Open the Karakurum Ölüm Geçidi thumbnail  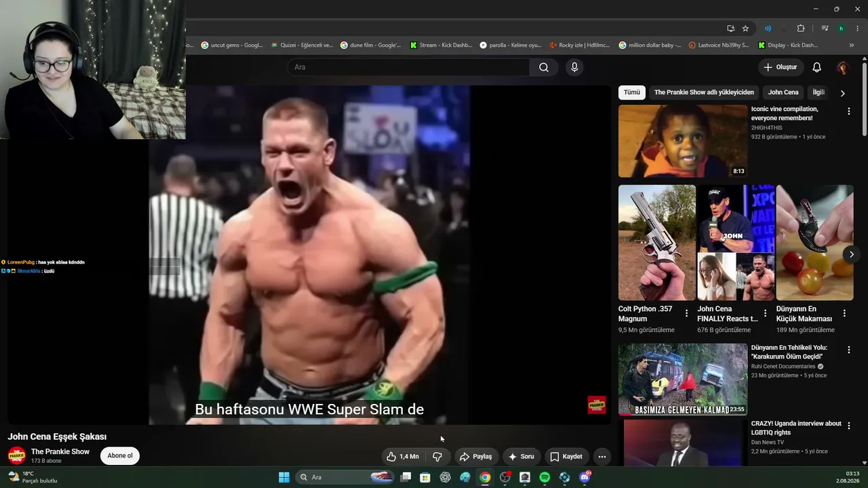point(683,380)
